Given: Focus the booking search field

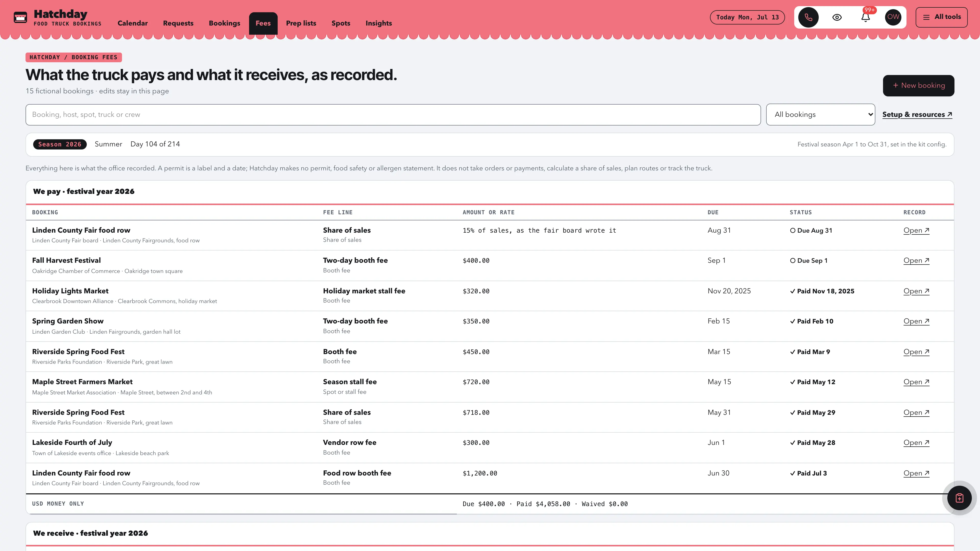Looking at the screenshot, I should pos(393,115).
